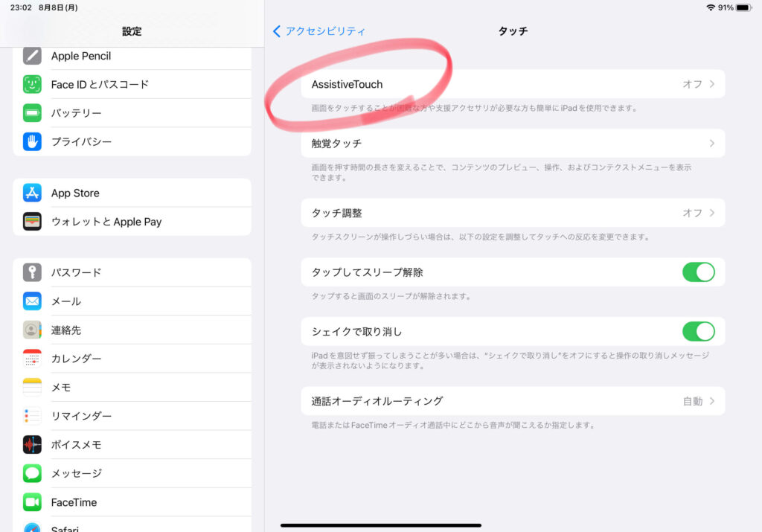Open the ボイスメモ waveform icon
This screenshot has width=762, height=532.
pyautogui.click(x=32, y=444)
